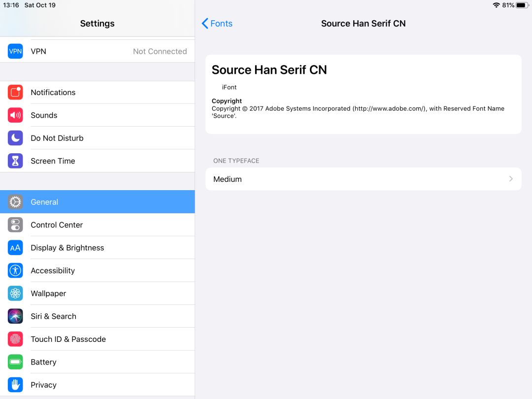Tap the Siri & Search icon
Screen dimensions: 532x399
(15, 316)
